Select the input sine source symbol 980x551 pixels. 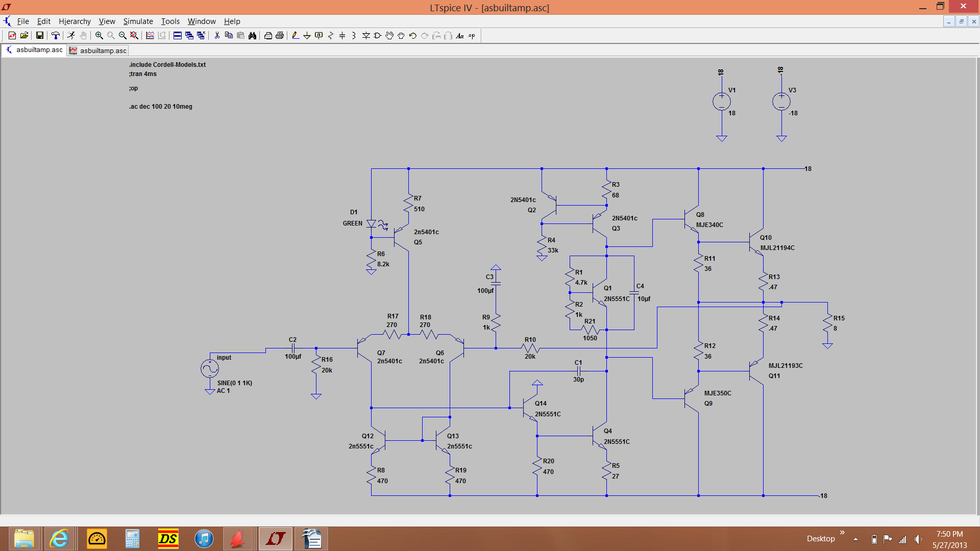click(x=210, y=368)
